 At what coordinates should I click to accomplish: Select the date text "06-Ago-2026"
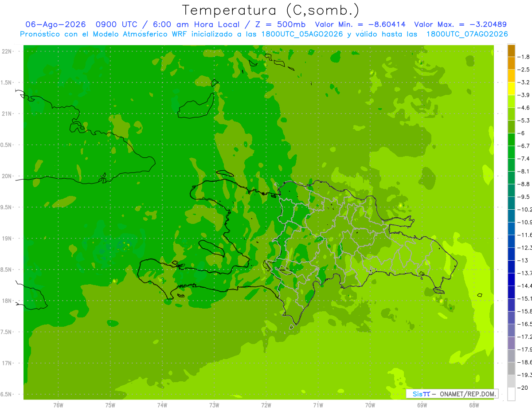(55, 24)
